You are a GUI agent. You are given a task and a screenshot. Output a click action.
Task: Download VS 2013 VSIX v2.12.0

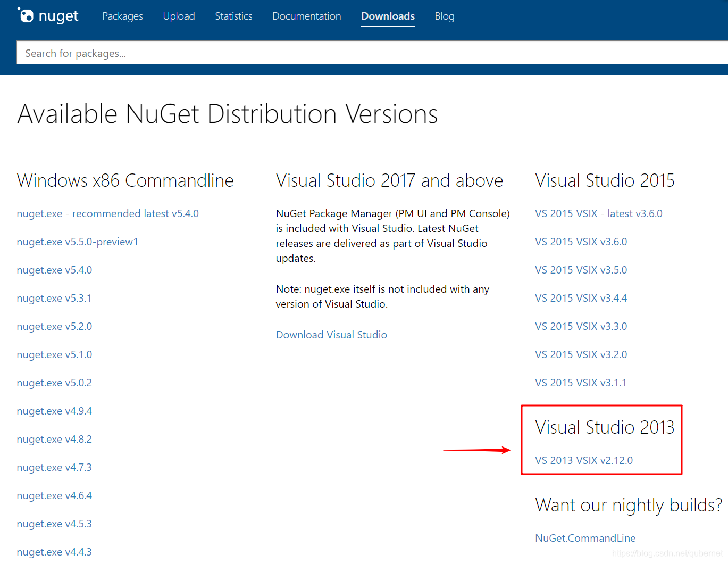coord(584,460)
